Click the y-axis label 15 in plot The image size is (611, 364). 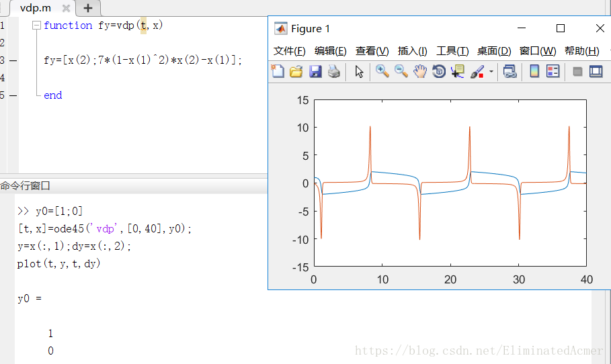302,101
